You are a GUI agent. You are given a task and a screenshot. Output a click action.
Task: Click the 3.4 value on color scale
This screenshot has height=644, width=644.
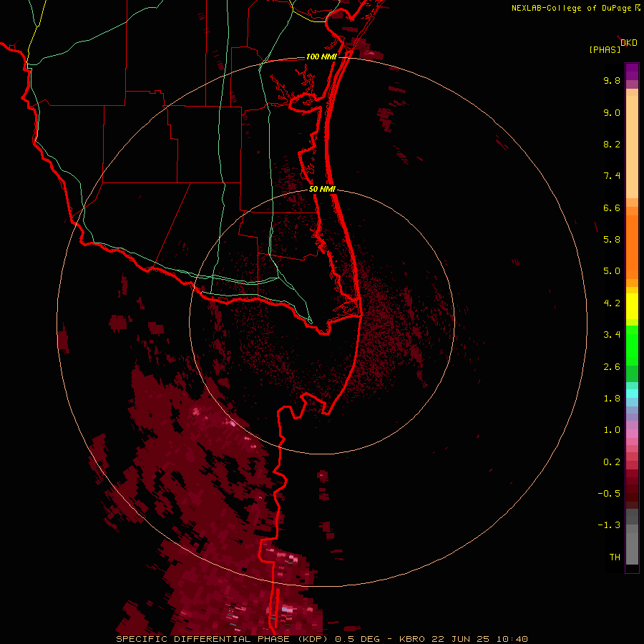point(612,335)
